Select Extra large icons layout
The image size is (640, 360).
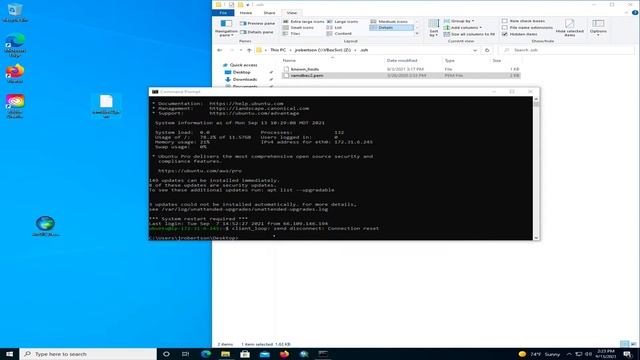[304, 21]
